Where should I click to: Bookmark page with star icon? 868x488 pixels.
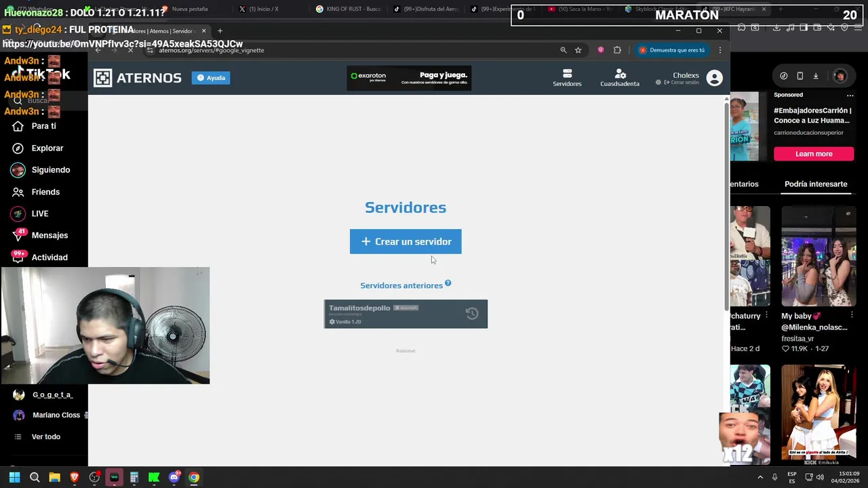[x=578, y=50]
